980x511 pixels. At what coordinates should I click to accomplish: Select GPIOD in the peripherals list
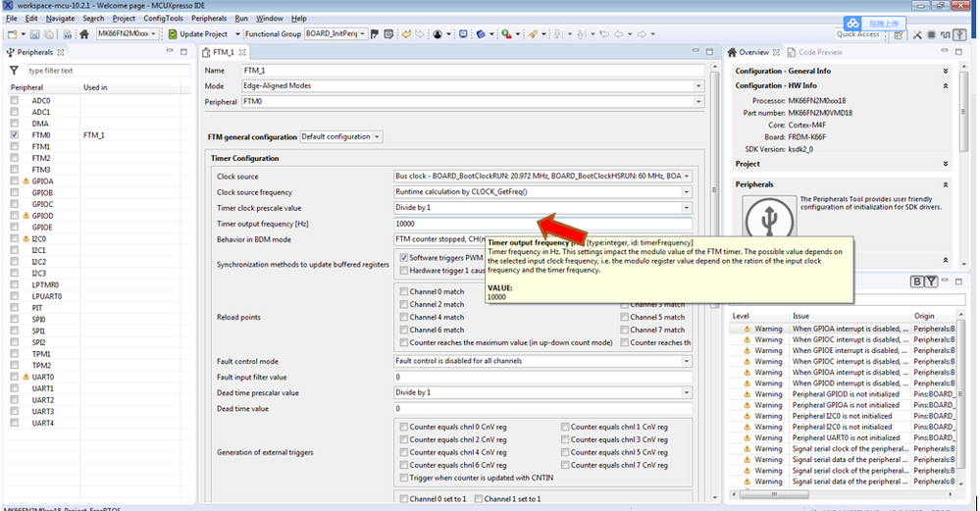(x=42, y=216)
